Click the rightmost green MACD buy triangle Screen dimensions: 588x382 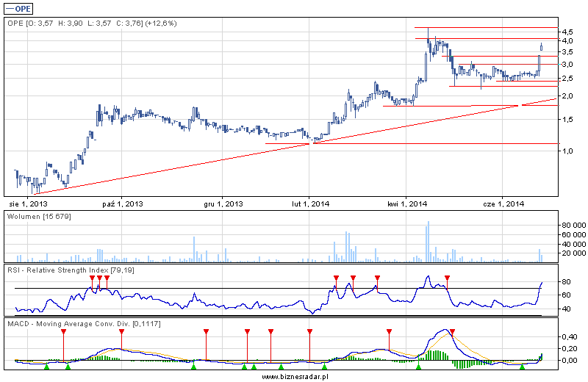(x=522, y=367)
